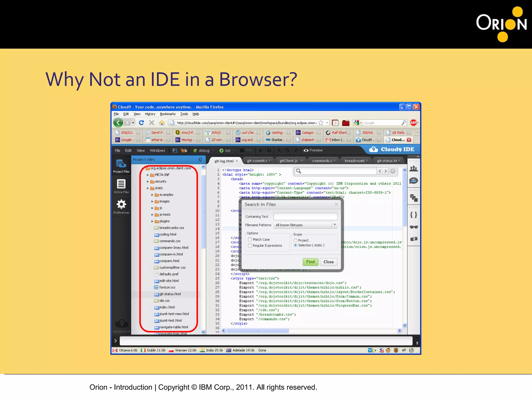Click the debug bug icon button
Image resolution: width=532 pixels, height=399 pixels.
pyautogui.click(x=195, y=150)
